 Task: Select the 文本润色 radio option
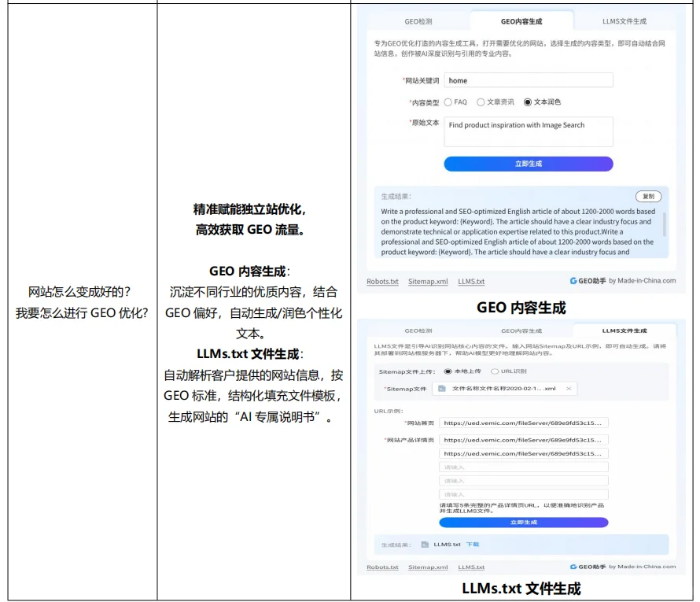tap(528, 102)
